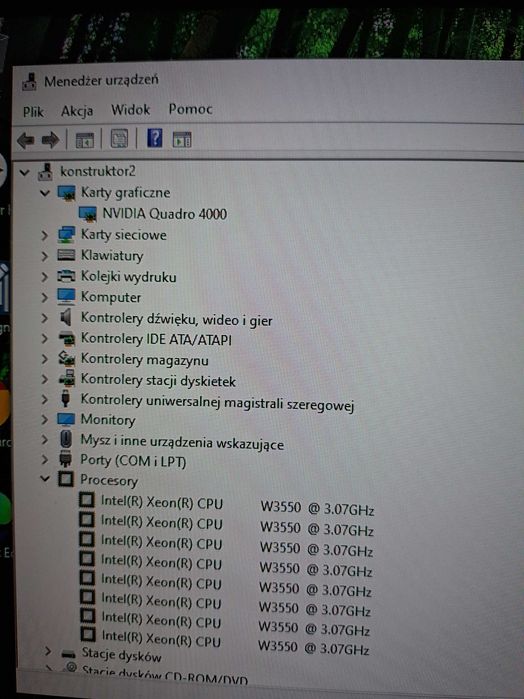Click the Menedżer urządzeń window title
The image size is (524, 699).
pos(101,81)
